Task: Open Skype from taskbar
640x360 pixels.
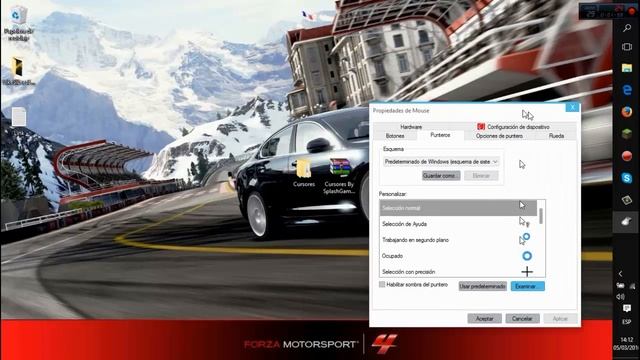Action: pos(627,178)
